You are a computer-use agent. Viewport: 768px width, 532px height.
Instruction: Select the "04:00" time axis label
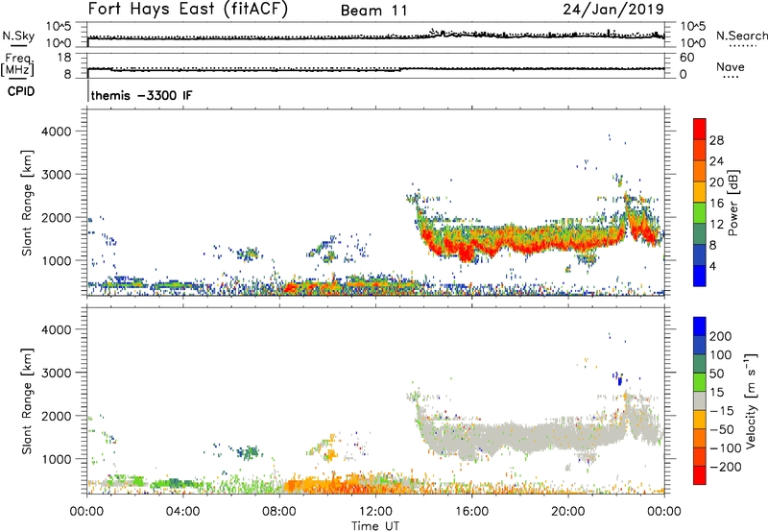pos(183,512)
